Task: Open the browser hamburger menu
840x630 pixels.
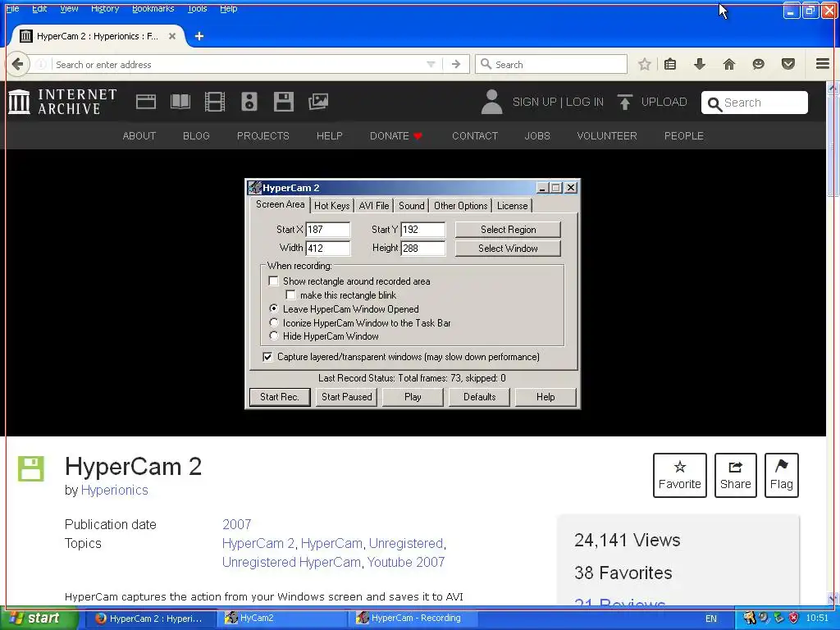Action: tap(823, 64)
